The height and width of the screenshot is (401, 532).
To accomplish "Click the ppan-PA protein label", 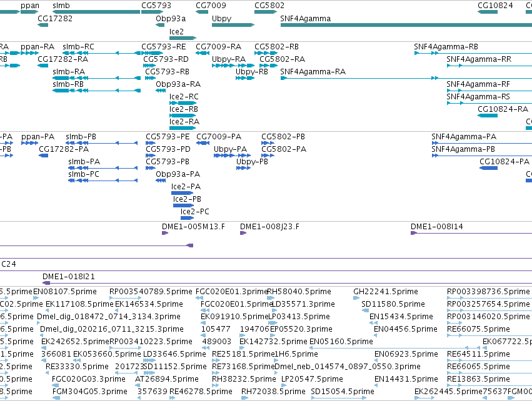I will 38,137.
